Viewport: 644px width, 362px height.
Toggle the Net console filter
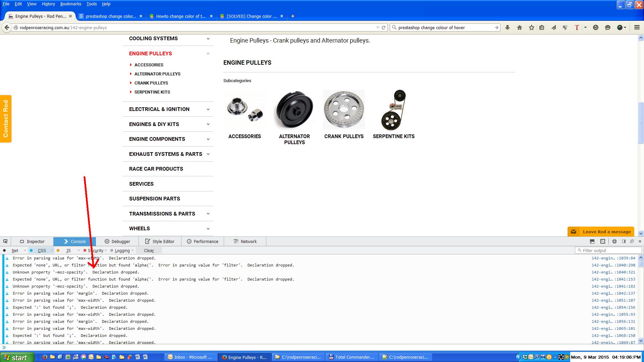click(15, 250)
